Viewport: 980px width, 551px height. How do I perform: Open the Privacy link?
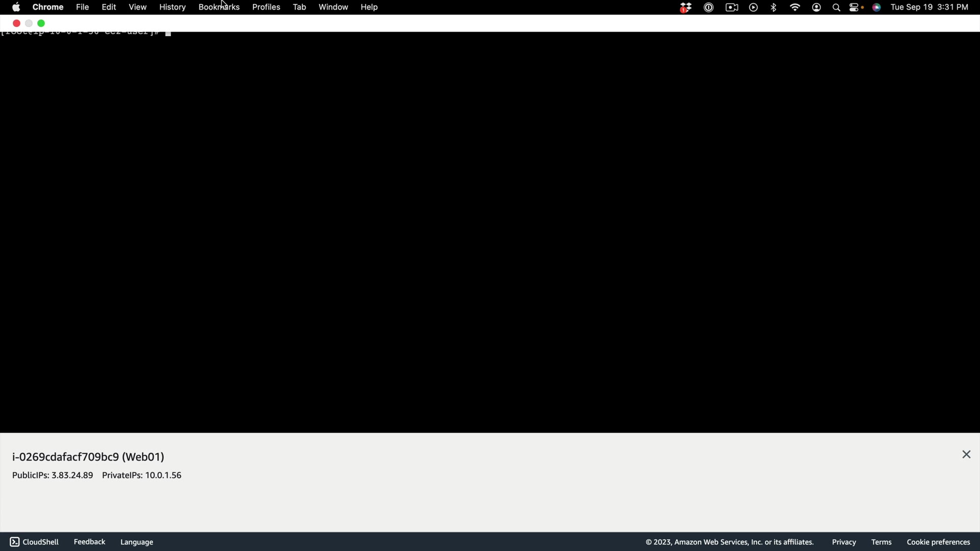(x=844, y=542)
